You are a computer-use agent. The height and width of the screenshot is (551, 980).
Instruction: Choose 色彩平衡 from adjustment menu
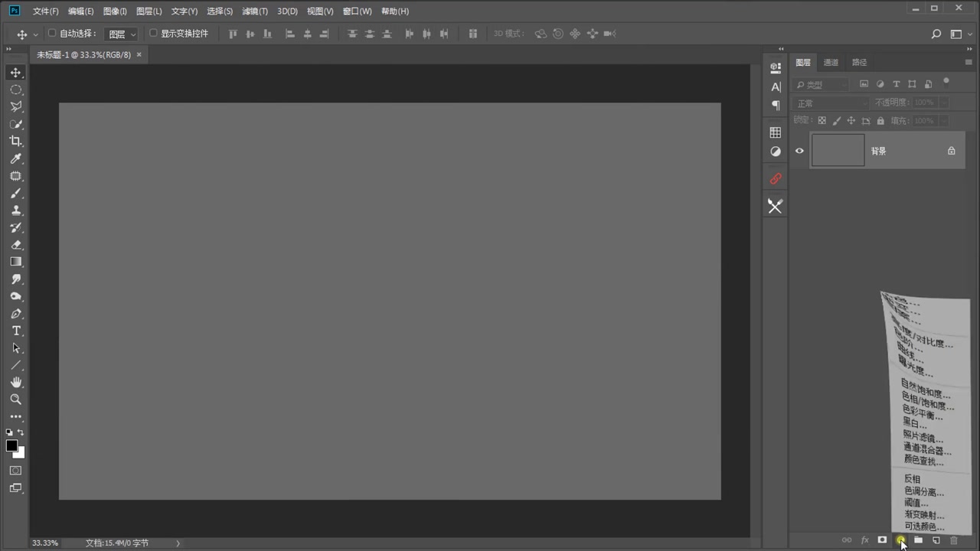click(x=923, y=411)
